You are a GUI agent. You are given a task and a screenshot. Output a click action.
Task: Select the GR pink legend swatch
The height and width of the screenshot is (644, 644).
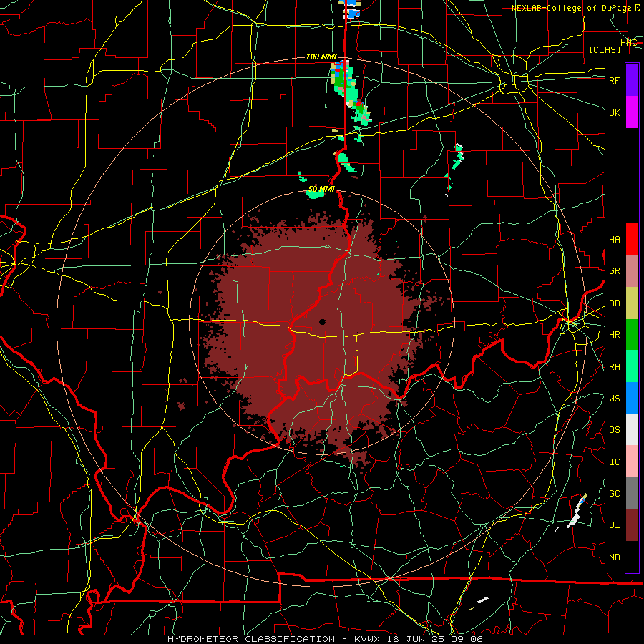[632, 271]
